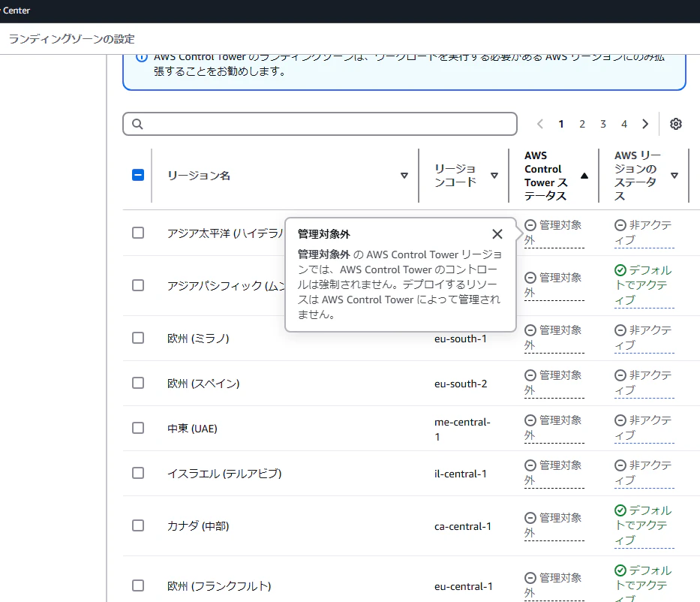Open デフォルトでアクティブ status for ムンバイ row
700x602 pixels.
coord(644,285)
